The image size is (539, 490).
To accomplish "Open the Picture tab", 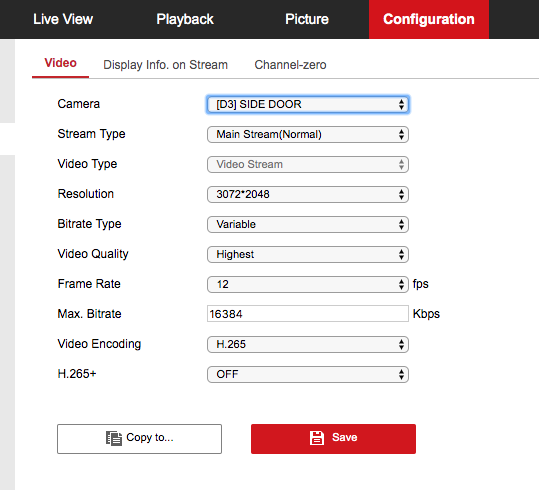I will coord(307,19).
